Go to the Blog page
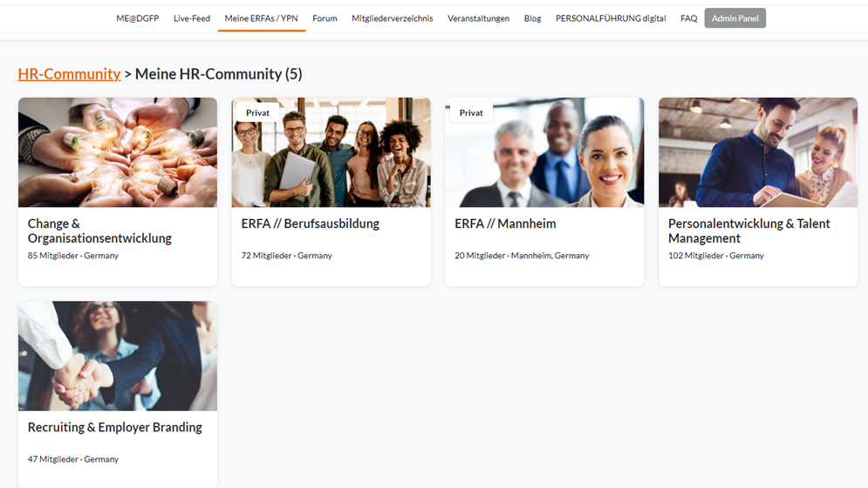Screen dimensions: 868x488 pyautogui.click(x=532, y=18)
